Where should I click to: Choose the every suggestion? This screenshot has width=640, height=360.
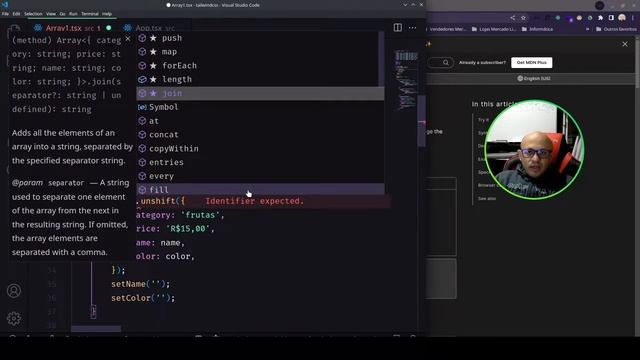[260, 176]
